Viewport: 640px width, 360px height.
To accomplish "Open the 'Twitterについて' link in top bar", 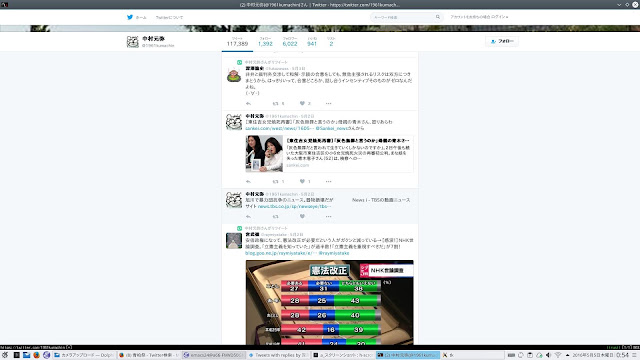I will tap(169, 18).
